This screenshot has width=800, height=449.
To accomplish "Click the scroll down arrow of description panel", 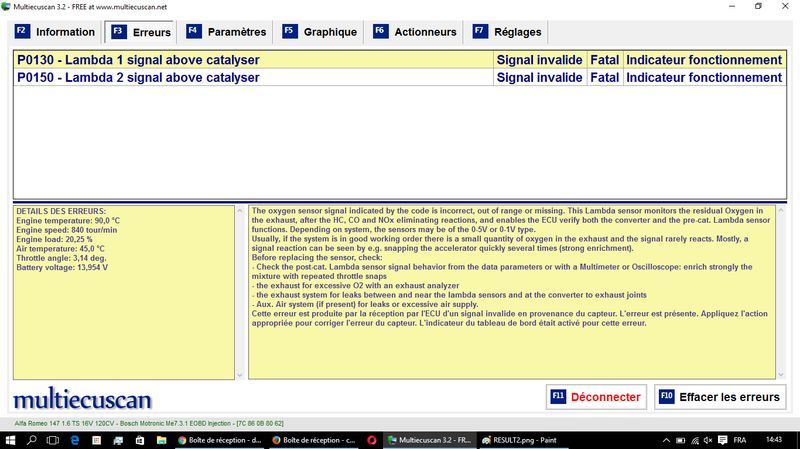I will pos(781,375).
